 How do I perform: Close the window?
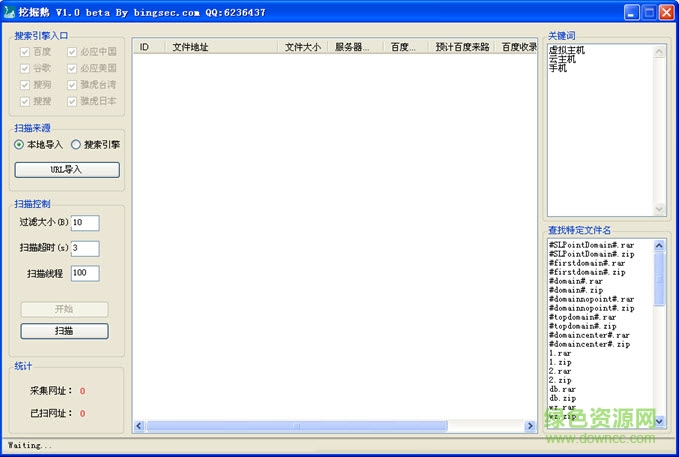click(x=666, y=12)
